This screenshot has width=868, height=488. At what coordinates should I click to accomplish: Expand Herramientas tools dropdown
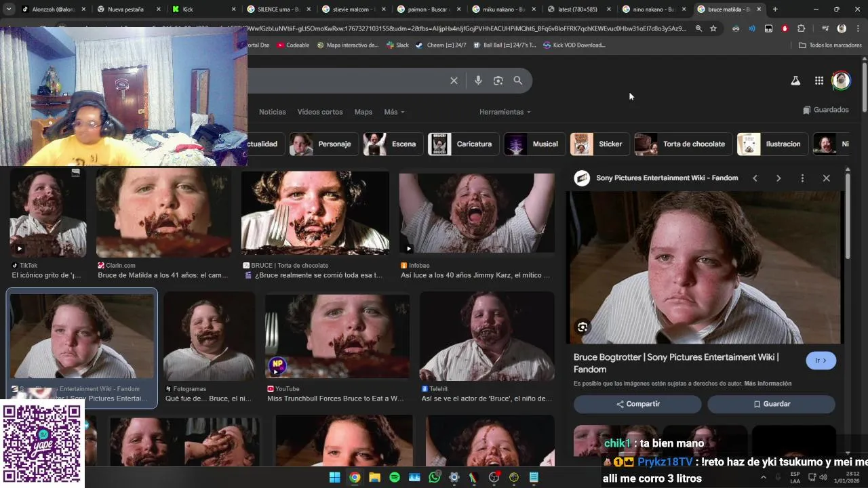(505, 112)
